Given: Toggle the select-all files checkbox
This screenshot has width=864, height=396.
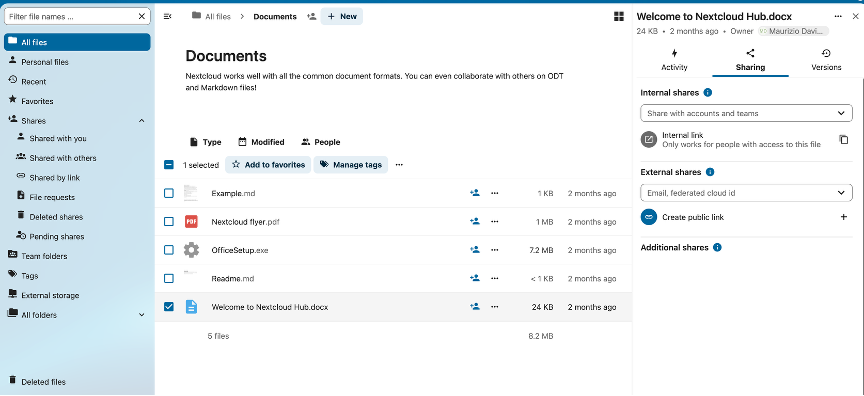Looking at the screenshot, I should click(x=169, y=165).
